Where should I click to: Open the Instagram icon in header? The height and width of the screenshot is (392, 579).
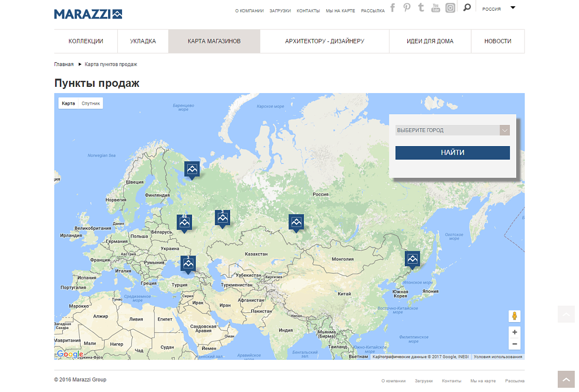[x=450, y=8]
